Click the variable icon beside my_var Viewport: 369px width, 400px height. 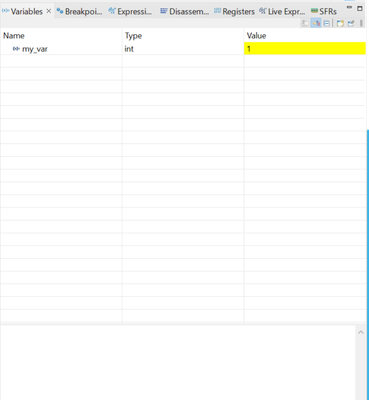(16, 49)
